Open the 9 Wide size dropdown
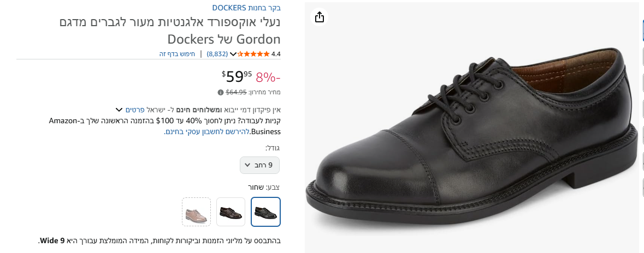 (259, 165)
